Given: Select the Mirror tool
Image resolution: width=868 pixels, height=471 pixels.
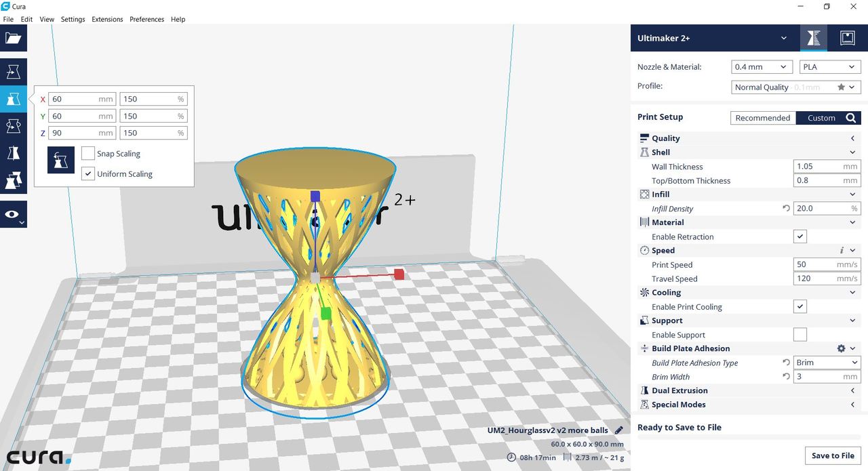Looking at the screenshot, I should 13,153.
